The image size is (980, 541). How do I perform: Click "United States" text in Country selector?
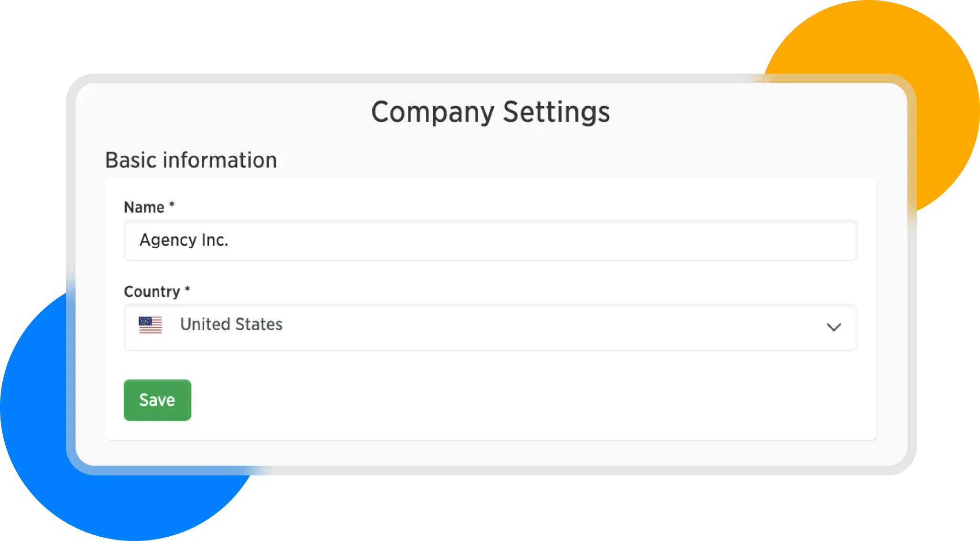pyautogui.click(x=231, y=325)
